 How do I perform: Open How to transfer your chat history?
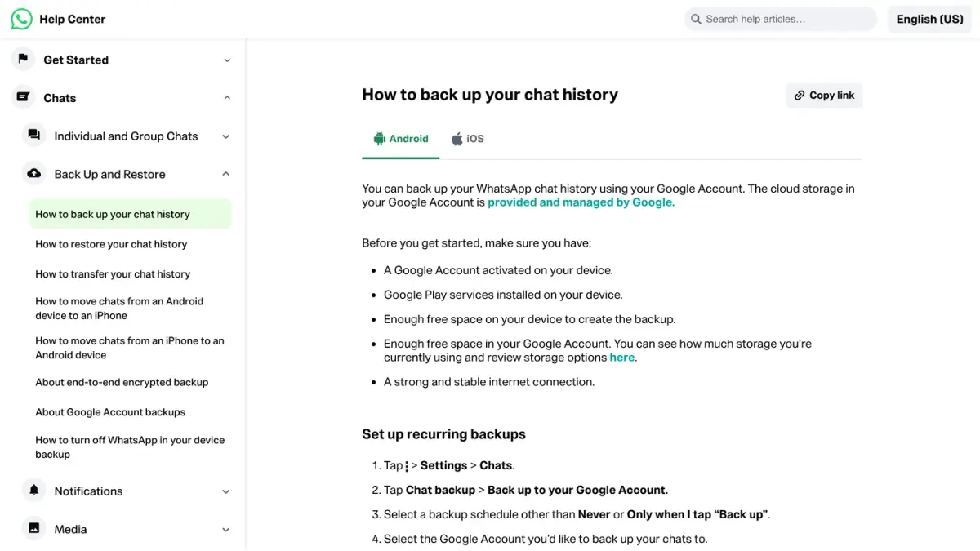pyautogui.click(x=113, y=274)
